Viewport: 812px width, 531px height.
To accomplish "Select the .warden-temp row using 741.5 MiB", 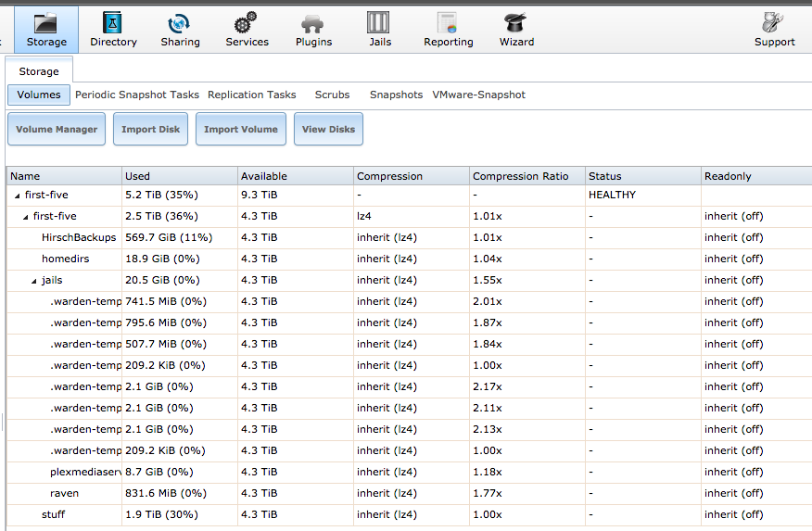I will click(409, 301).
